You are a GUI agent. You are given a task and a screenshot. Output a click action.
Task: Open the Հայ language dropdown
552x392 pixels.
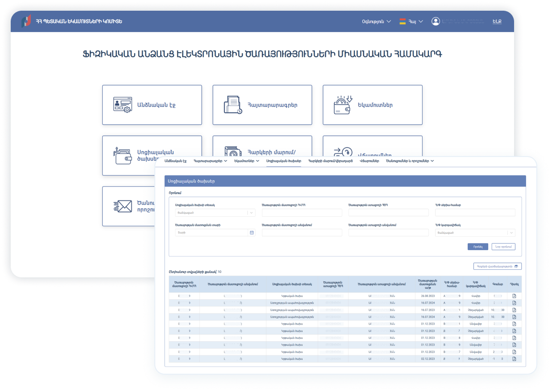pos(415,21)
